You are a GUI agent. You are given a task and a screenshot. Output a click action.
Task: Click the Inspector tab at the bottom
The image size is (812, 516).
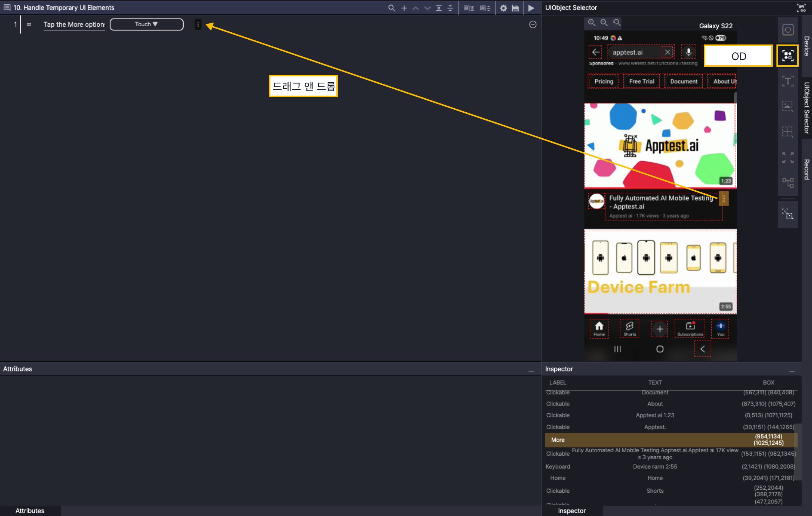pos(572,510)
